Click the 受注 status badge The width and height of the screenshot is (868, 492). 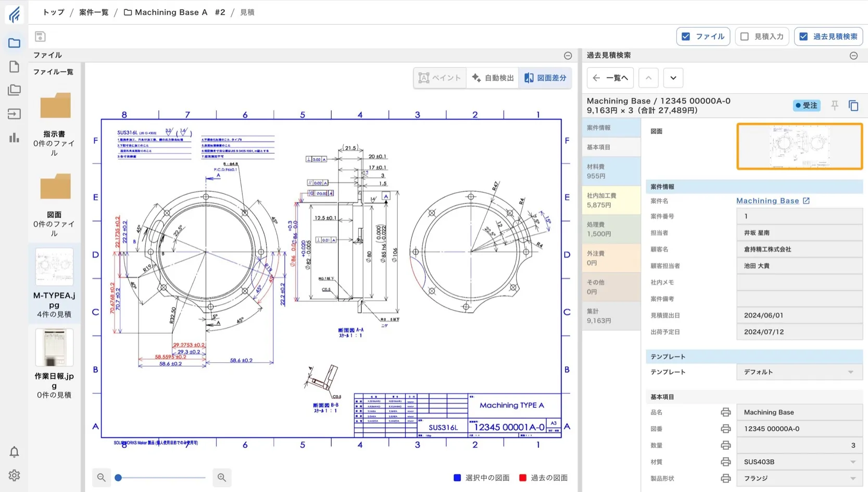pos(806,105)
